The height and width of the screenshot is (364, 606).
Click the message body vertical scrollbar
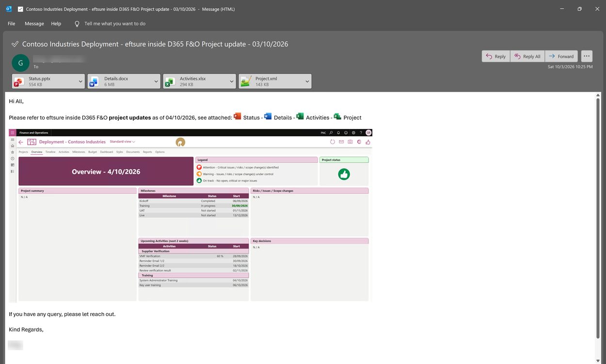click(598, 217)
